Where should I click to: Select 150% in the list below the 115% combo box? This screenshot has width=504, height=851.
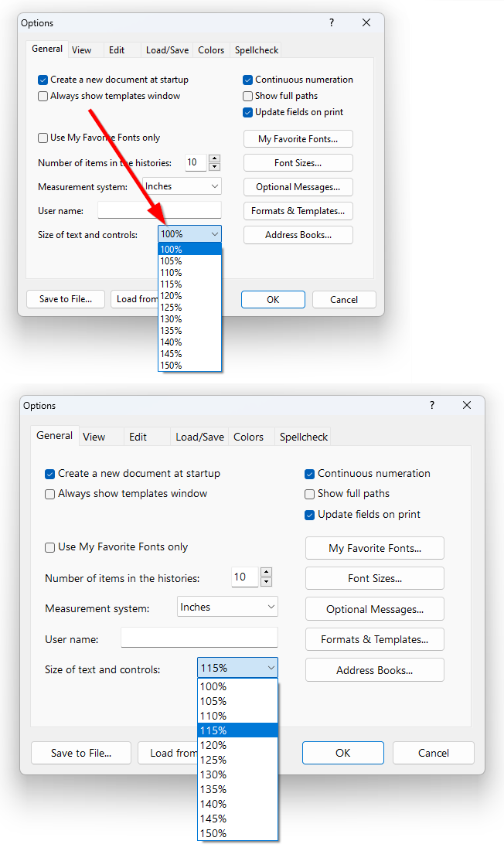coord(213,833)
